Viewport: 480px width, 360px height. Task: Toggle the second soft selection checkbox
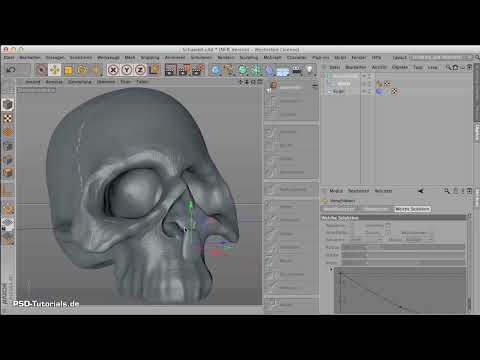click(x=388, y=233)
